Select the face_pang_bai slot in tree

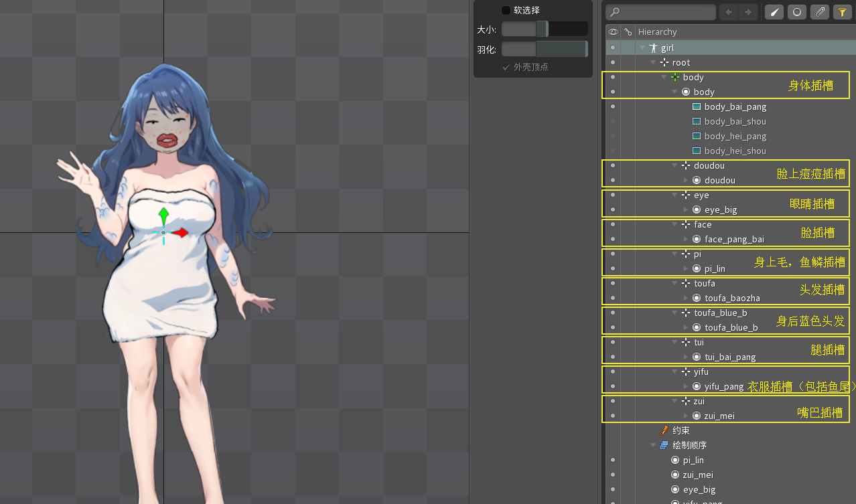(733, 239)
